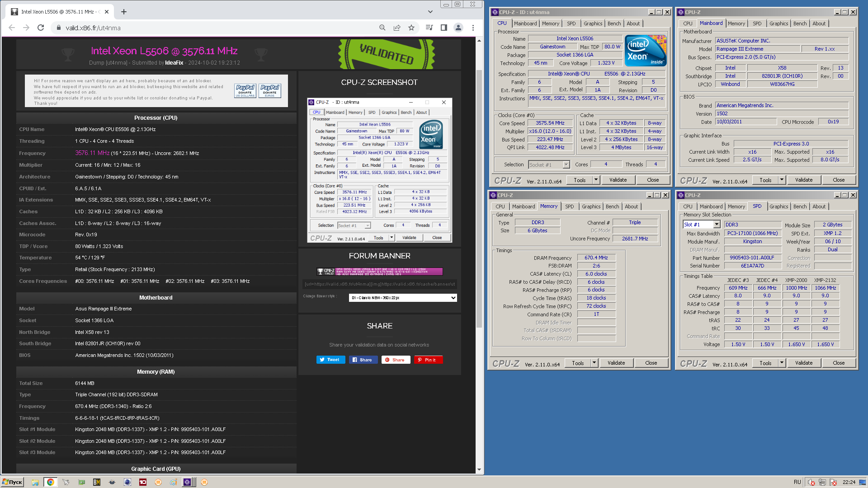Image resolution: width=868 pixels, height=488 pixels.
Task: Click the Intel Xeon inside logo in CPU-Z
Action: (646, 51)
